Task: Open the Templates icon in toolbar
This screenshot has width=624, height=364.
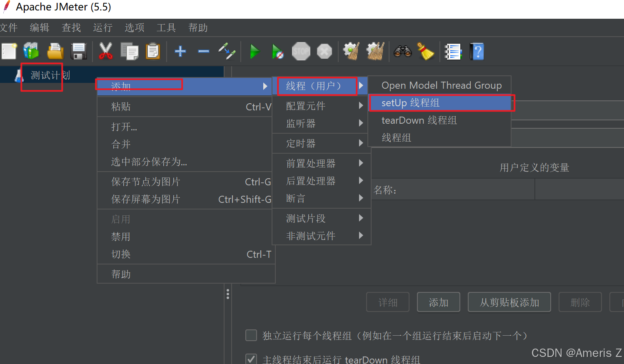Action: point(31,52)
